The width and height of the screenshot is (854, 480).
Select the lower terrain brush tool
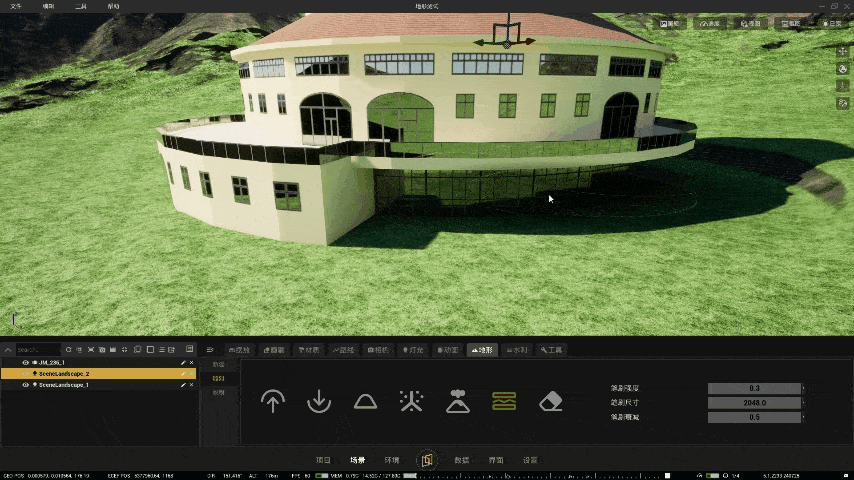tap(319, 402)
